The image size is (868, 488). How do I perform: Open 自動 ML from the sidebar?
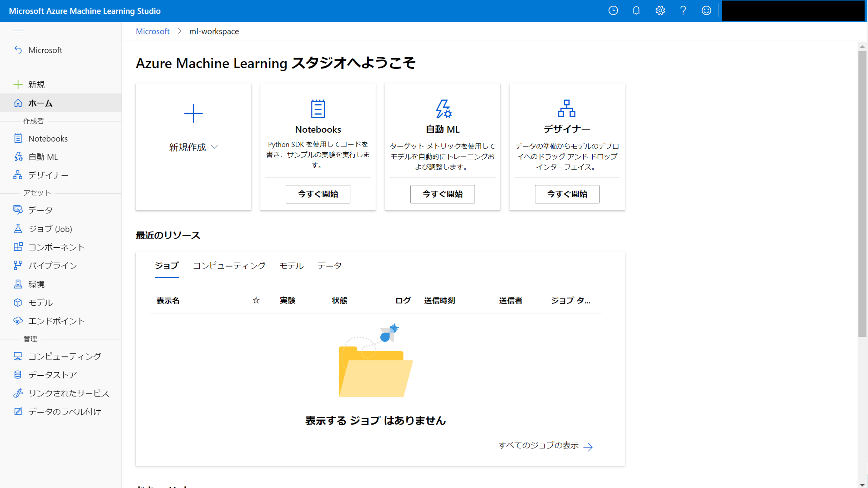tap(43, 157)
